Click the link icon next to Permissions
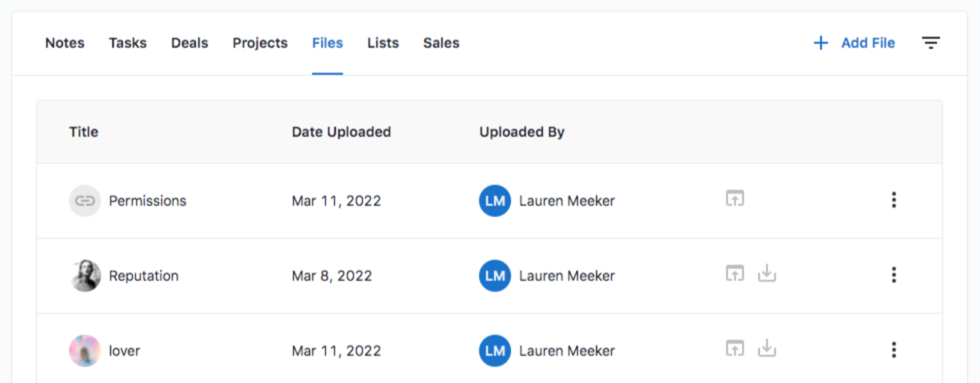This screenshot has height=383, width=980. click(x=85, y=200)
